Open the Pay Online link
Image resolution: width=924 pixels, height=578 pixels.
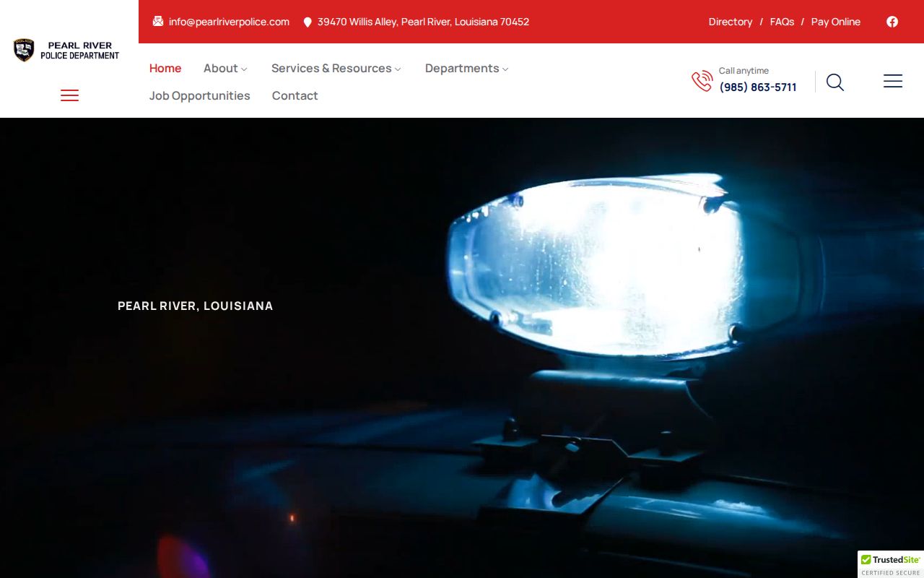point(836,22)
